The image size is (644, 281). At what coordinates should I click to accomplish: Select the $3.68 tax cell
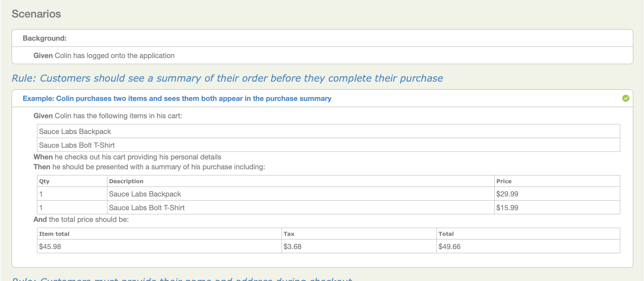[x=292, y=246]
